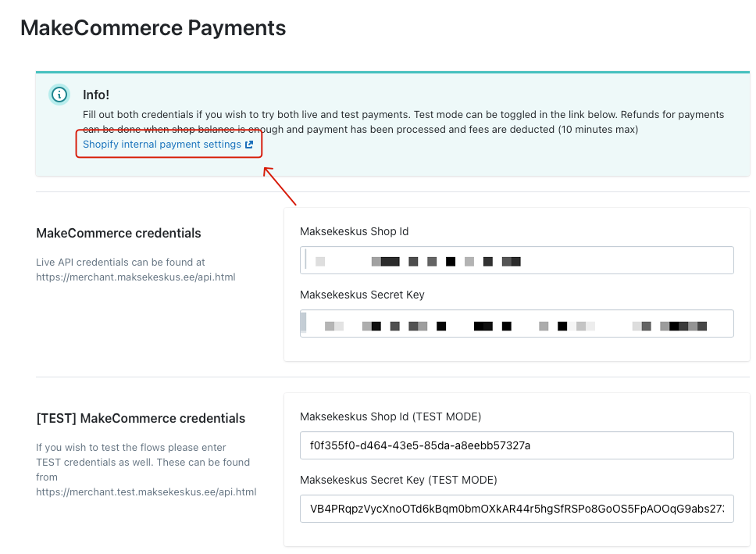
Task: Click the Info circle icon
Action: click(x=59, y=95)
